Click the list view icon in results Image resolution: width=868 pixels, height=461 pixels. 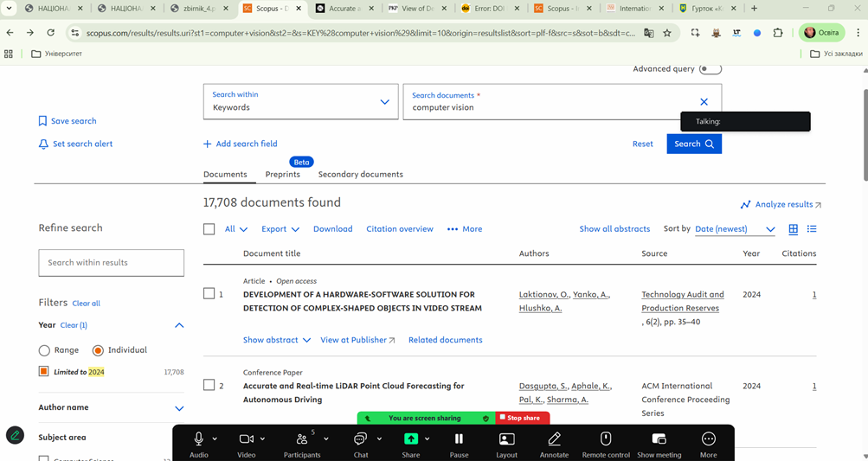(x=812, y=229)
